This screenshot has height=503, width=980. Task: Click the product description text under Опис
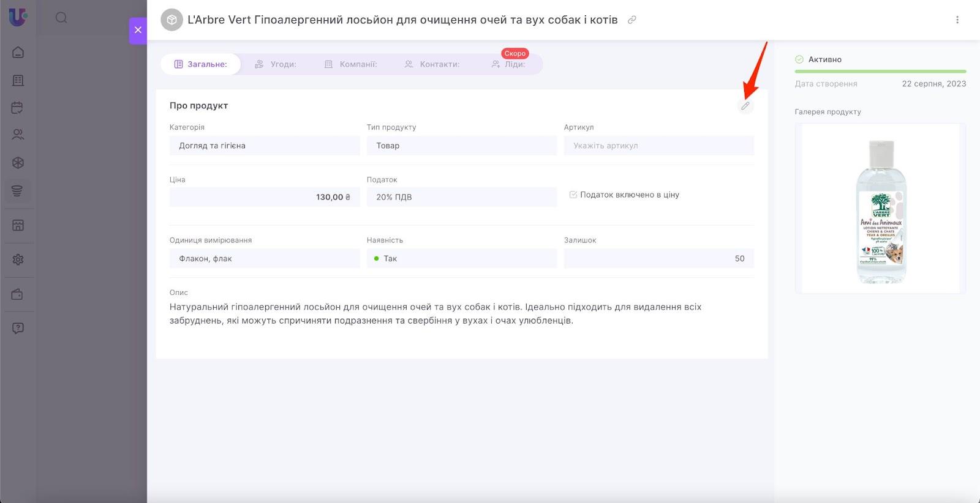[x=435, y=314]
